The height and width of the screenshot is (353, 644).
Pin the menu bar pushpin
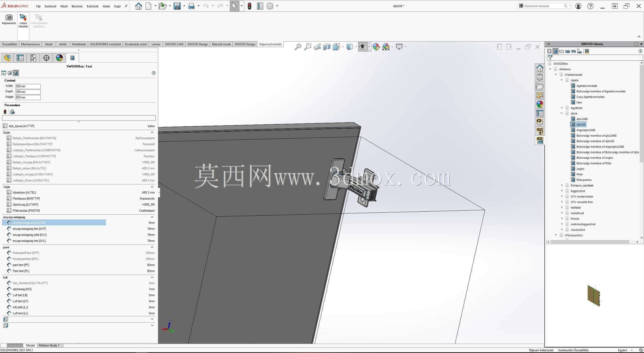tap(126, 6)
